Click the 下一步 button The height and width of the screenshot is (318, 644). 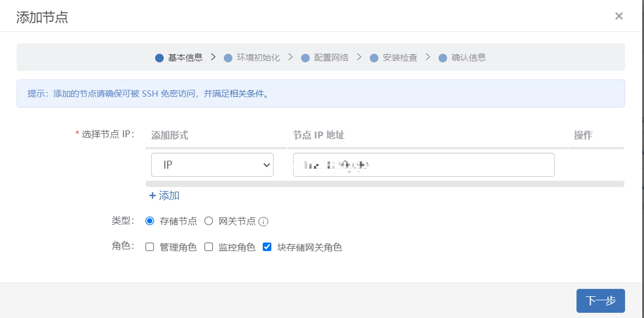(x=600, y=301)
